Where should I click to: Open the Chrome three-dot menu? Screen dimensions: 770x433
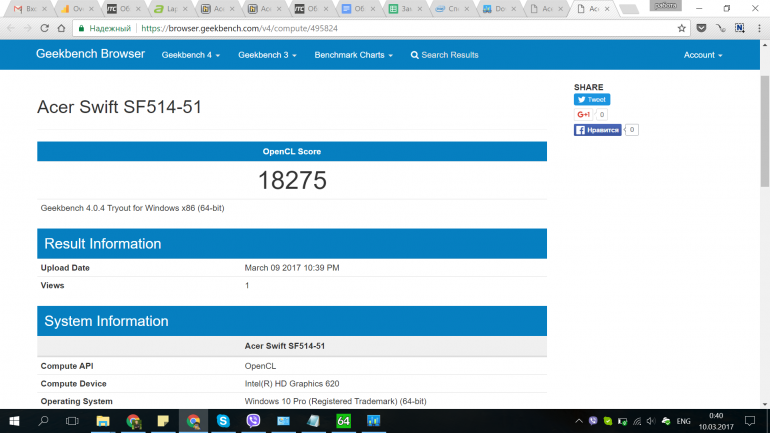coord(759,28)
